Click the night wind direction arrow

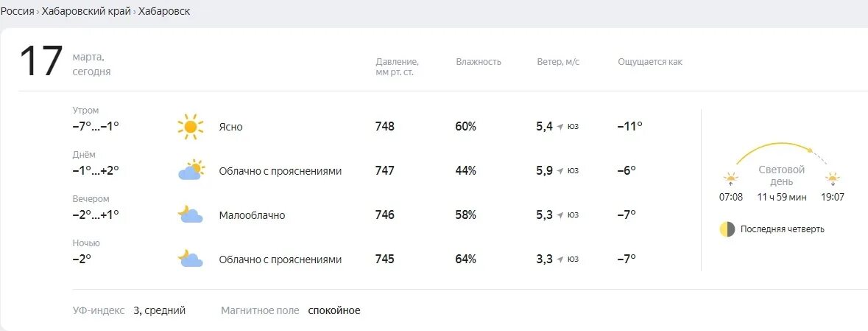point(560,259)
